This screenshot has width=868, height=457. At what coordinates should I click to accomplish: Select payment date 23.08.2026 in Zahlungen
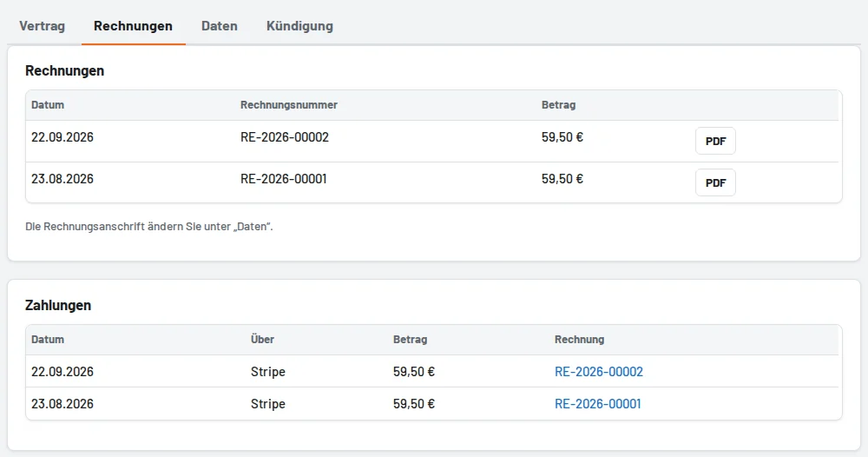pyautogui.click(x=62, y=404)
